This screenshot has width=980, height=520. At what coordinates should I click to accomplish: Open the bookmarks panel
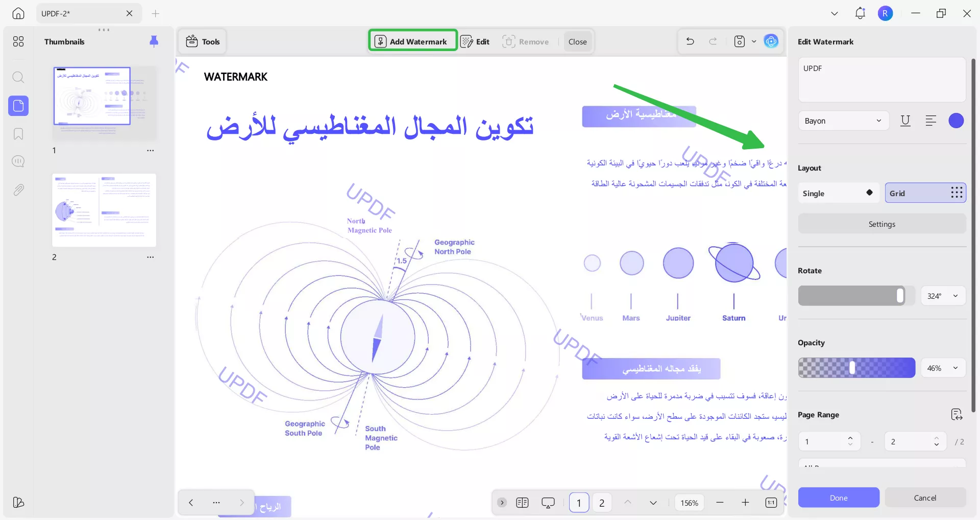(x=18, y=134)
